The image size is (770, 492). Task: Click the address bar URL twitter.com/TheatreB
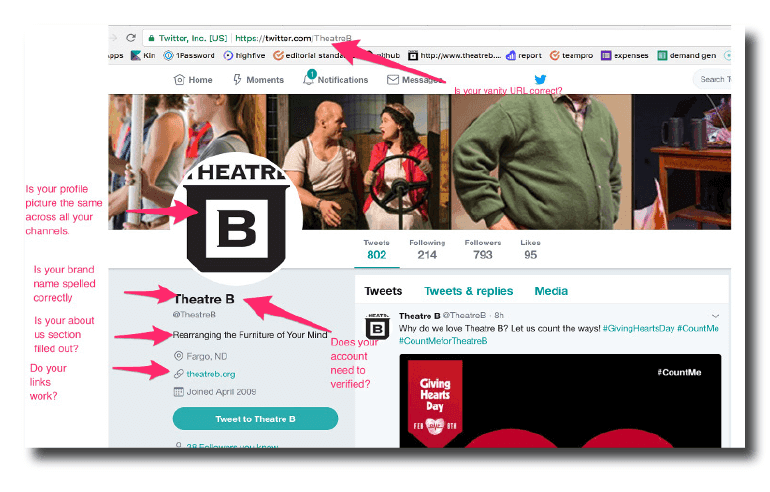(293, 38)
